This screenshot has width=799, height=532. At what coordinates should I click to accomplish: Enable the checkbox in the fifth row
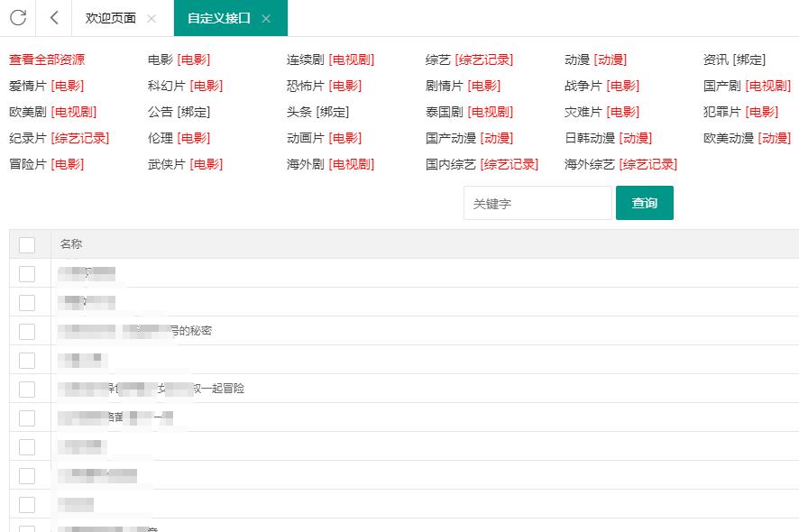pos(27,389)
